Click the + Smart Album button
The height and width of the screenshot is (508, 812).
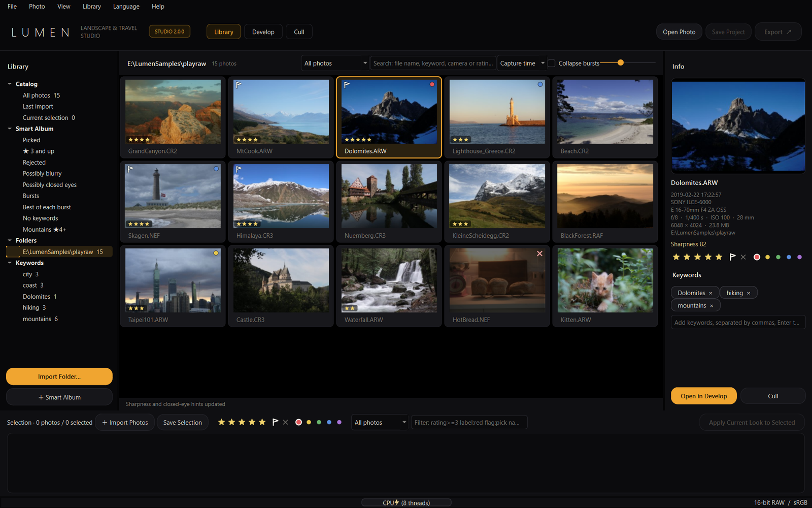[x=59, y=397]
